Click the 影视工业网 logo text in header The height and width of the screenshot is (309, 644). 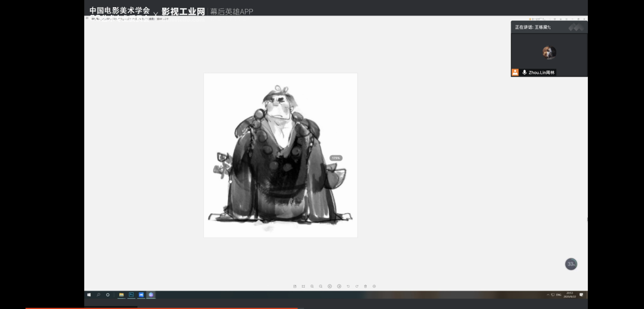tap(183, 11)
